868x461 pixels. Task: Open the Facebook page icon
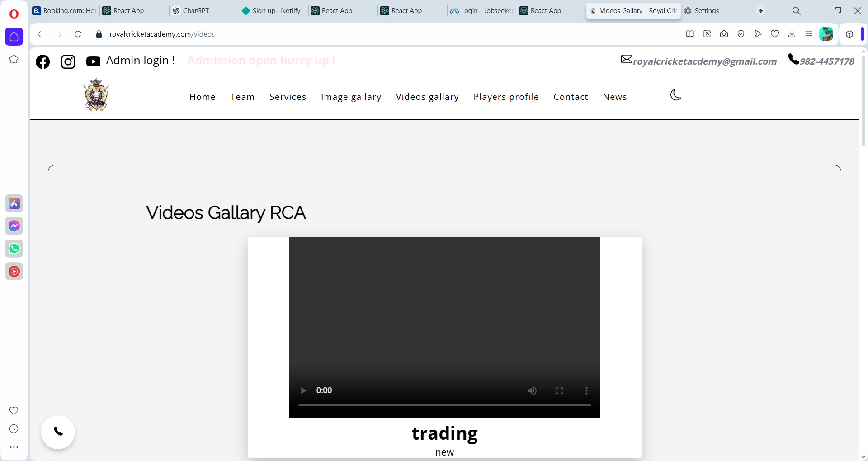[x=43, y=61]
